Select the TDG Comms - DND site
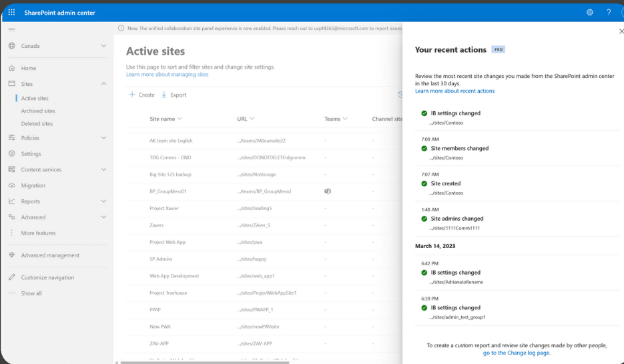Screen dimensions: 624x364 170,157
